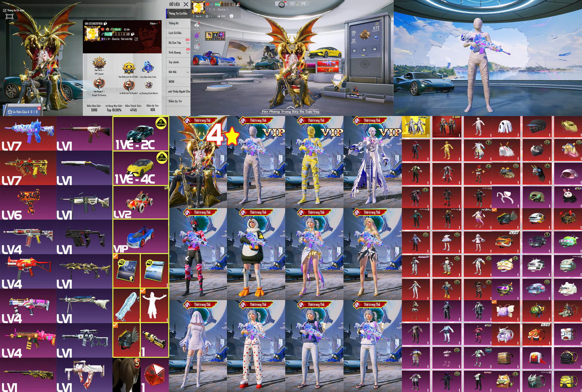Click Vào Phòng Trưng Bày Bộ Sưu Tập
Image resolution: width=582 pixels, height=392 pixels.
click(x=290, y=111)
